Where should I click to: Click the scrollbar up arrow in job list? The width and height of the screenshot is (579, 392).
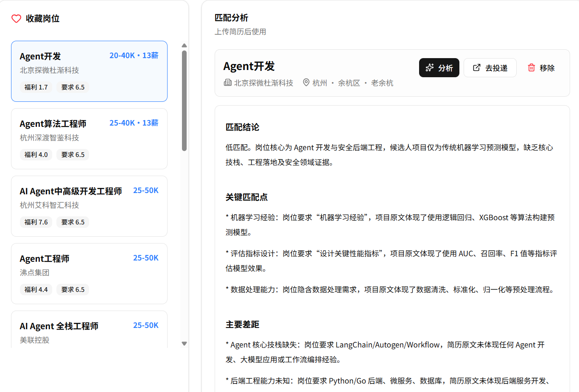click(184, 45)
